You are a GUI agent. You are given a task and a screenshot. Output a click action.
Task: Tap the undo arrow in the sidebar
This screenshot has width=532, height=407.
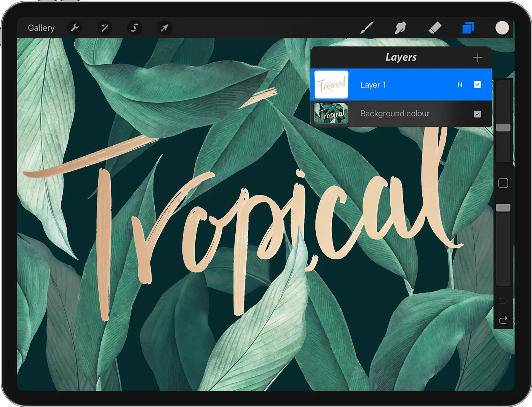tap(503, 300)
